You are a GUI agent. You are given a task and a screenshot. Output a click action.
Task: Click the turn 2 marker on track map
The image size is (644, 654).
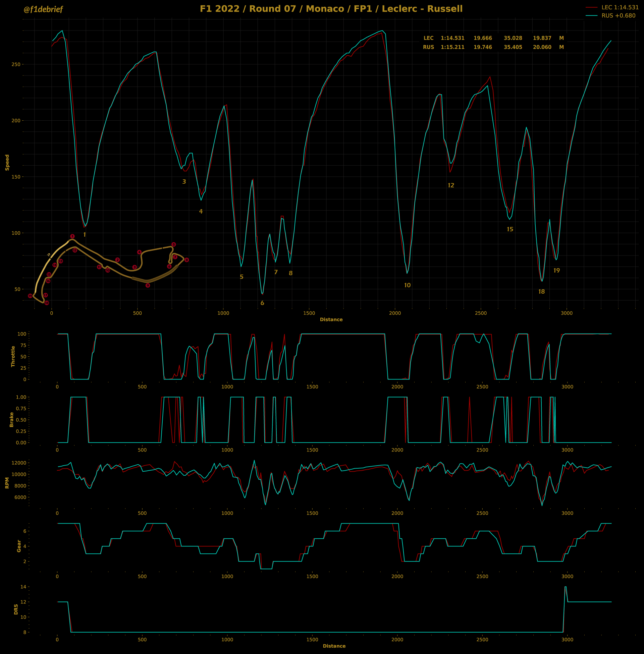pos(117,260)
